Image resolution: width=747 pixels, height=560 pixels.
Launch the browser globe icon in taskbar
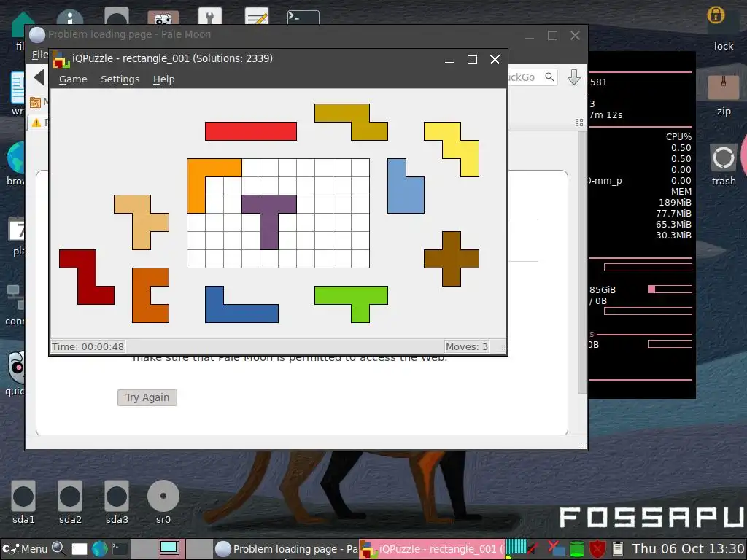click(x=99, y=549)
